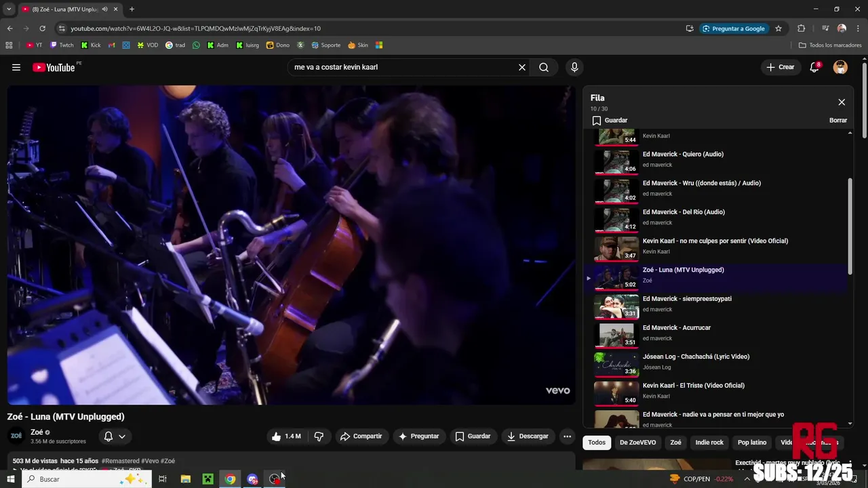Viewport: 868px width, 488px height.
Task: Open the Twitch bookmark
Action: coord(62,45)
